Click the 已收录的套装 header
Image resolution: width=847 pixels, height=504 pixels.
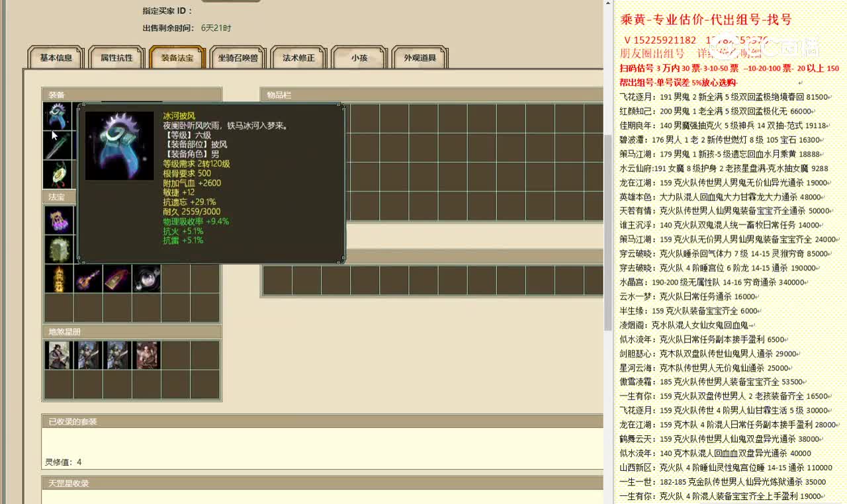coord(322,421)
